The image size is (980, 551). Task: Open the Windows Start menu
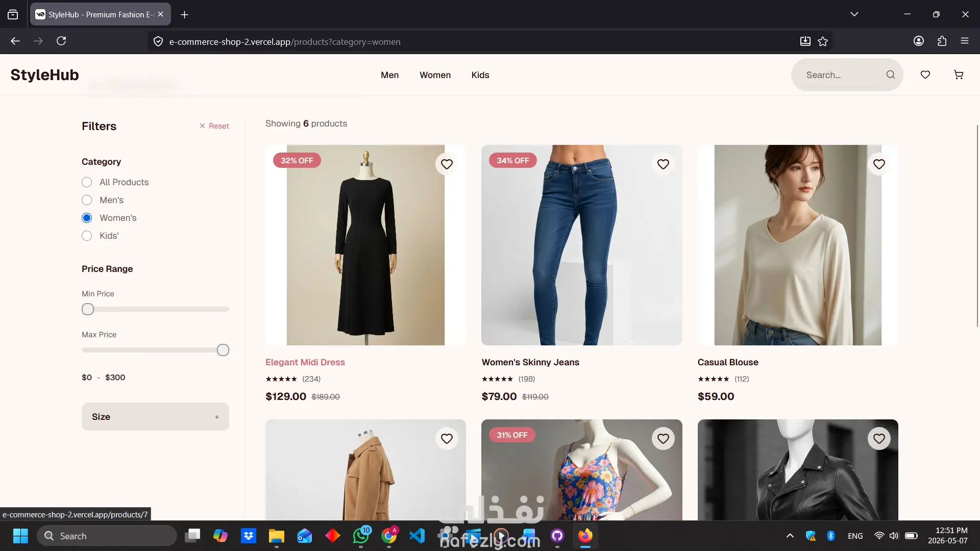coord(20,536)
